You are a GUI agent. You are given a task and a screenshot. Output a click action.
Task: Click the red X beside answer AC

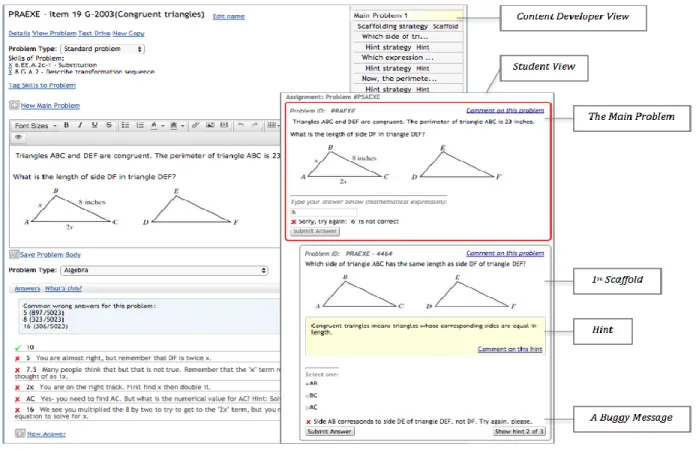pyautogui.click(x=17, y=399)
